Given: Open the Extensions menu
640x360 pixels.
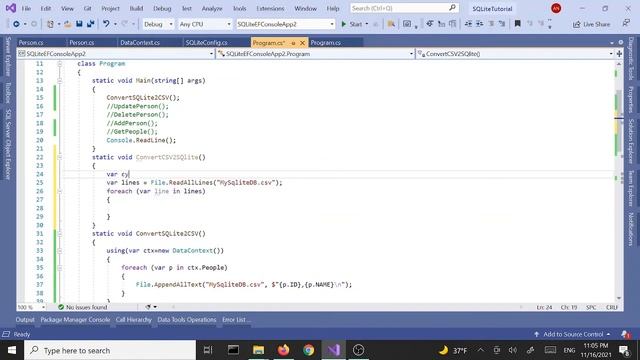Looking at the screenshot, I should click(270, 8).
